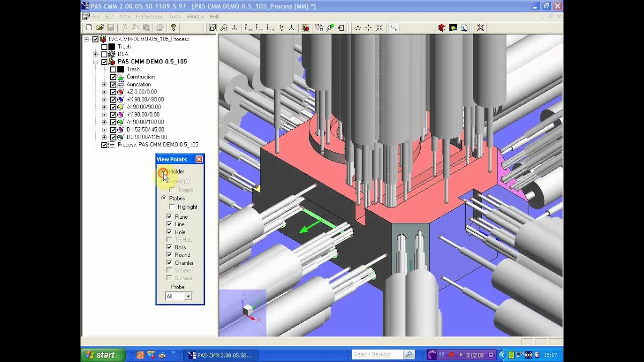This screenshot has height=362, width=644.
Task: Click the search magnifier in taskbar
Action: pos(409,354)
